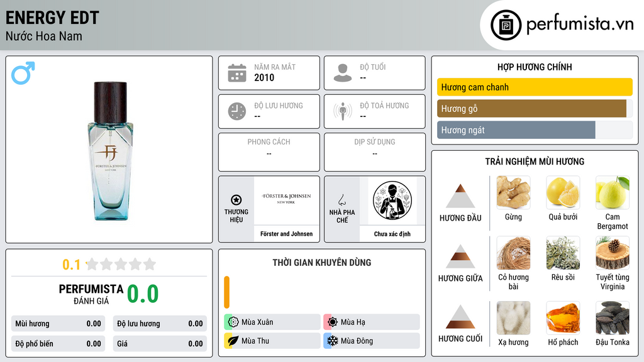Click the calendar icon for release year

tap(237, 73)
